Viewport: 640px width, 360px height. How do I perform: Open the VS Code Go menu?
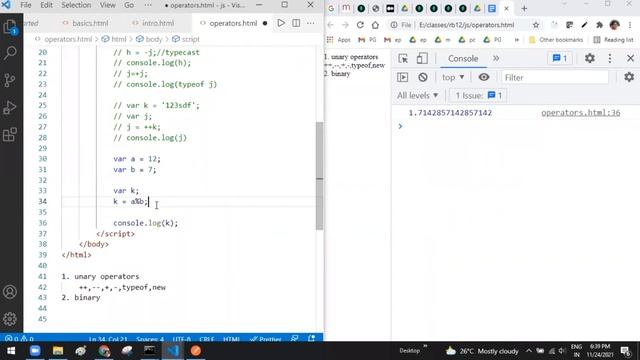point(129,5)
